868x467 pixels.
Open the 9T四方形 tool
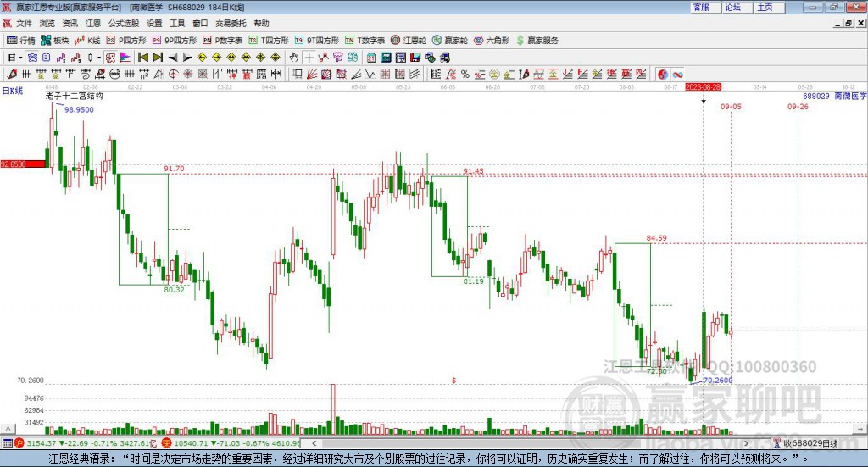pyautogui.click(x=317, y=41)
